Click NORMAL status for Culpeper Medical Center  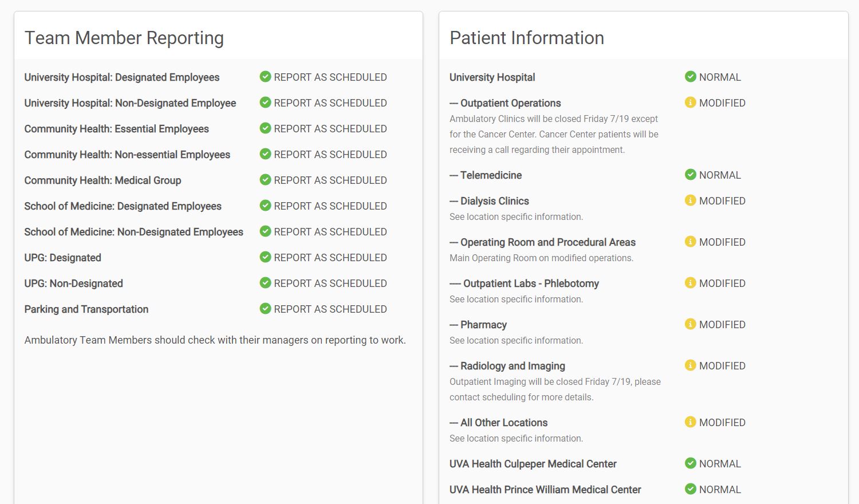coord(720,464)
